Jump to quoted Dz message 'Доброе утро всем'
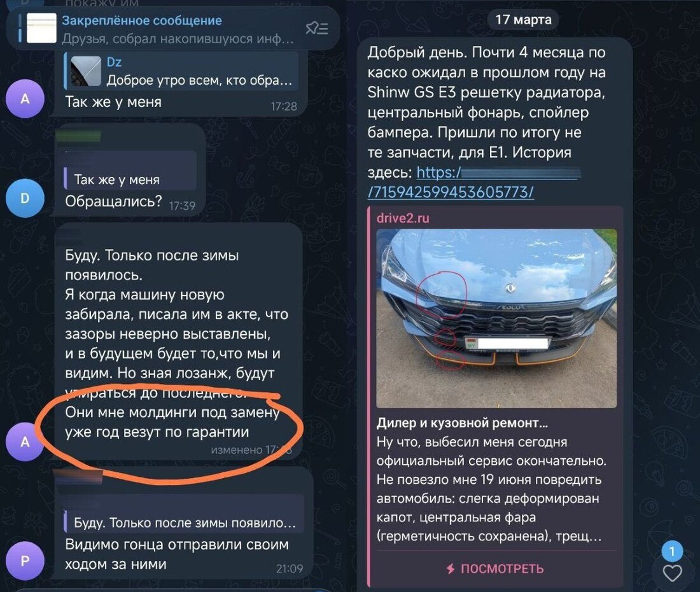Screen dimensions: 700x592 point(182,71)
